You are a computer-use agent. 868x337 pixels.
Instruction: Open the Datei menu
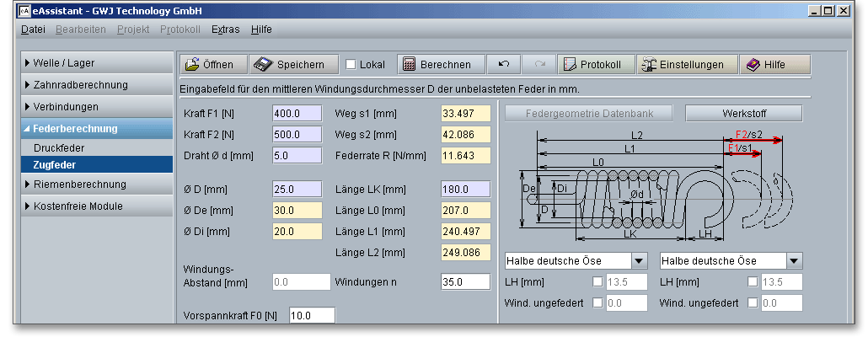pyautogui.click(x=33, y=29)
